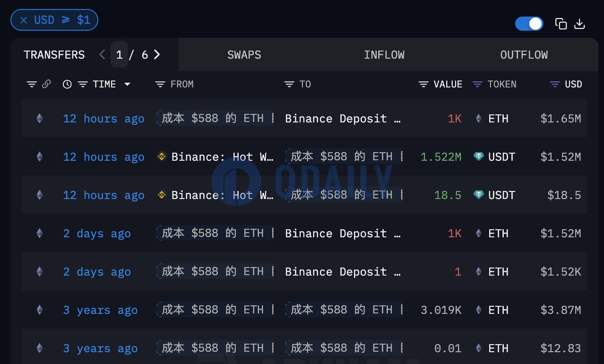The height and width of the screenshot is (364, 604).
Task: Toggle the switch beside the copy icon
Action: [529, 24]
